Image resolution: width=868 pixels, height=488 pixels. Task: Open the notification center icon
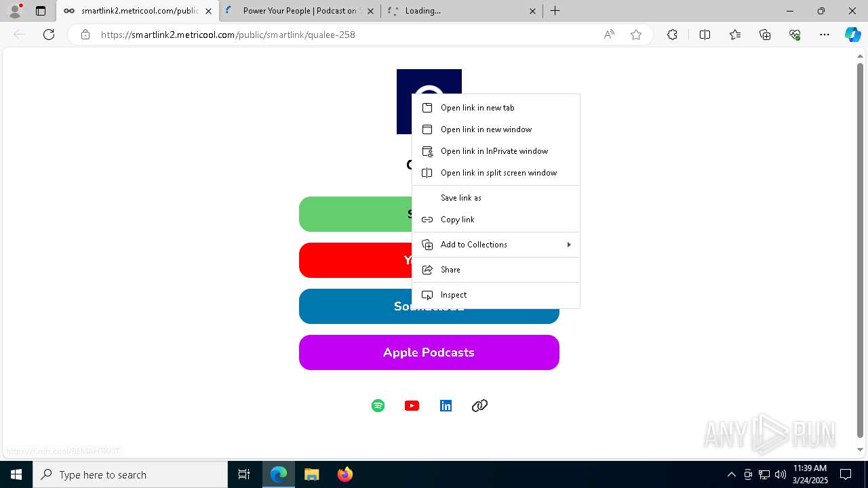pyautogui.click(x=846, y=474)
